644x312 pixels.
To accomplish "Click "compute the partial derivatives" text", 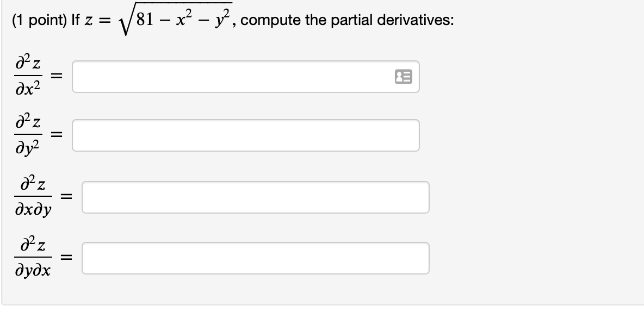I will (347, 20).
